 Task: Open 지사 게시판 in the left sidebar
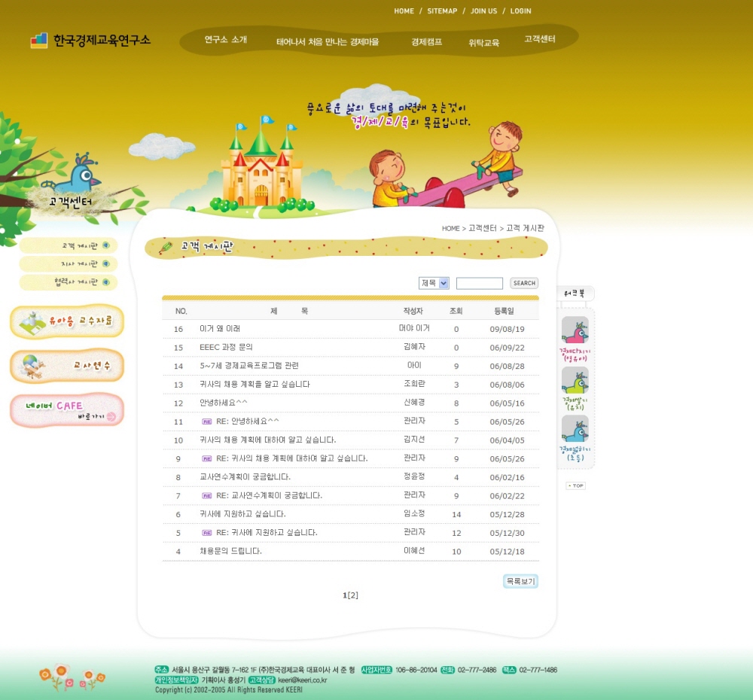(79, 264)
